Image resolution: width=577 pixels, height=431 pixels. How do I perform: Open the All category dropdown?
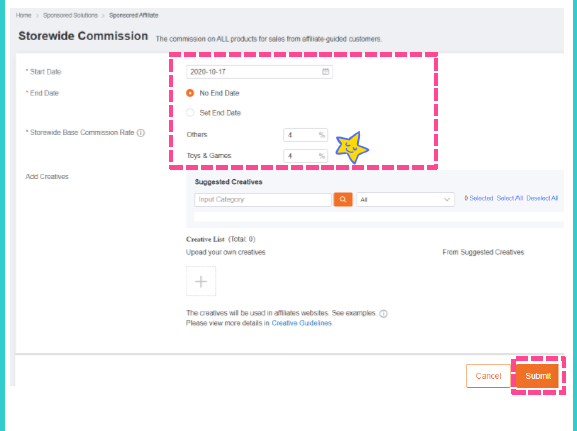coord(405,199)
